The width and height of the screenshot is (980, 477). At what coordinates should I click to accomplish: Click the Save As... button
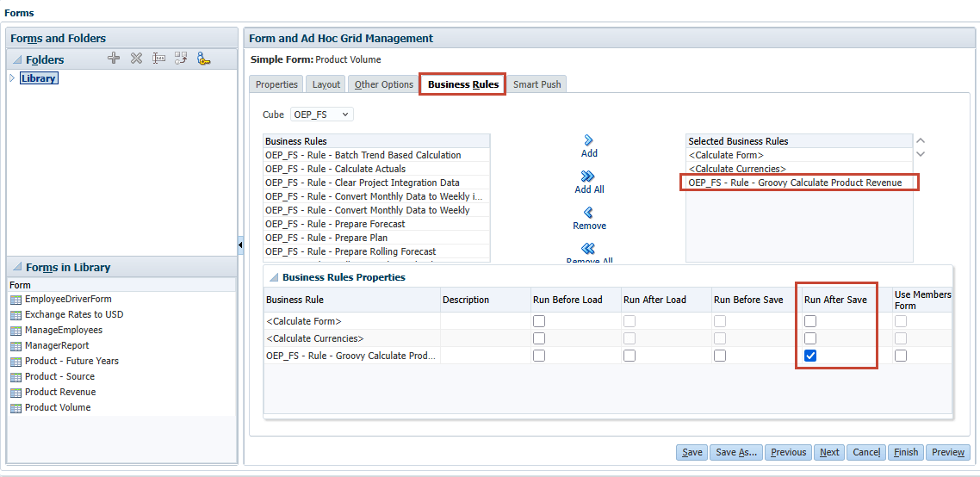pos(736,452)
